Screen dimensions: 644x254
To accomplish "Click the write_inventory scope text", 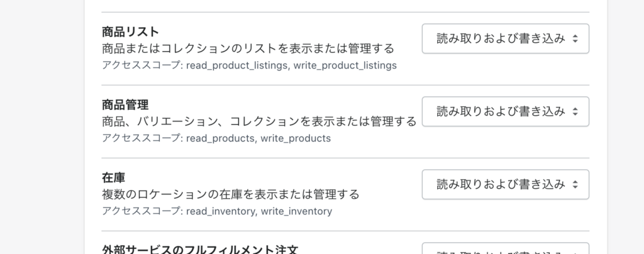I will (x=297, y=211).
